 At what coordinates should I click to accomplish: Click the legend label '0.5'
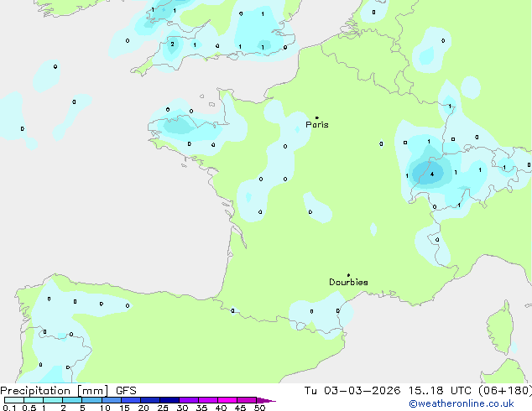pos(29,408)
